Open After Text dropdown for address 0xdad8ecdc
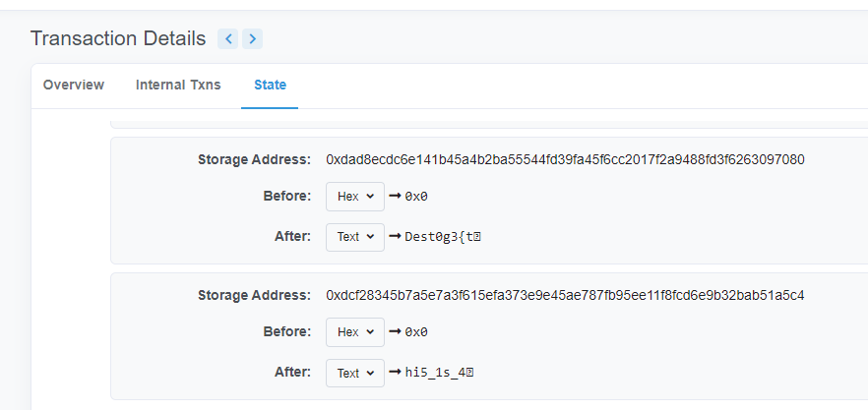Screen dimensions: 868x410 (x=355, y=237)
